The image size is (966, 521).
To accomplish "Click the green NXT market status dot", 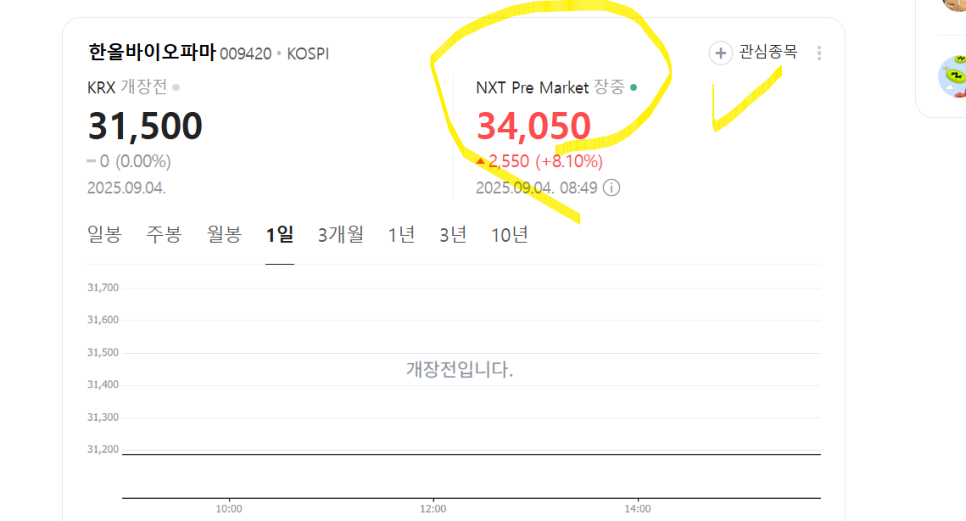I will 633,87.
